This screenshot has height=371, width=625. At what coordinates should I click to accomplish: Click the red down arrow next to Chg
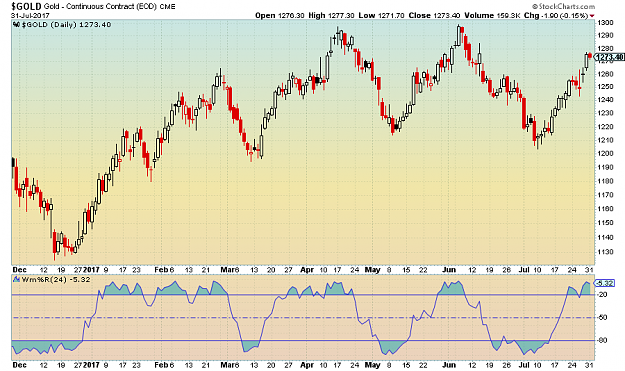[x=592, y=16]
